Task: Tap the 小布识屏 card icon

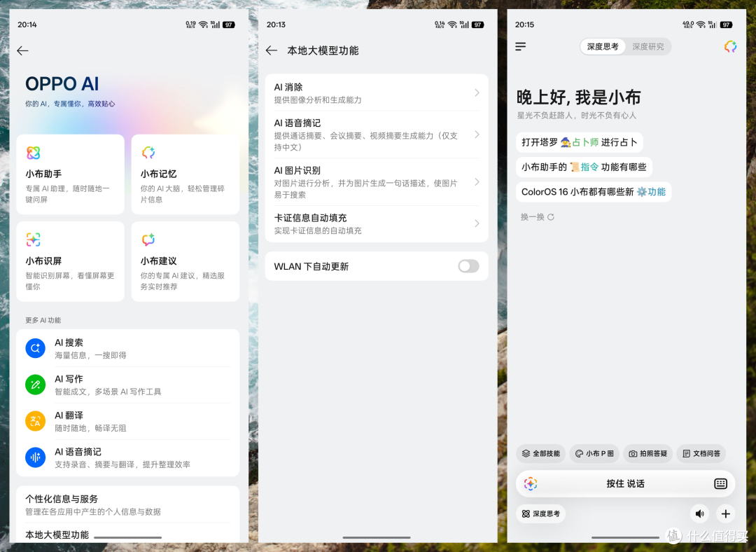Action: (x=34, y=240)
